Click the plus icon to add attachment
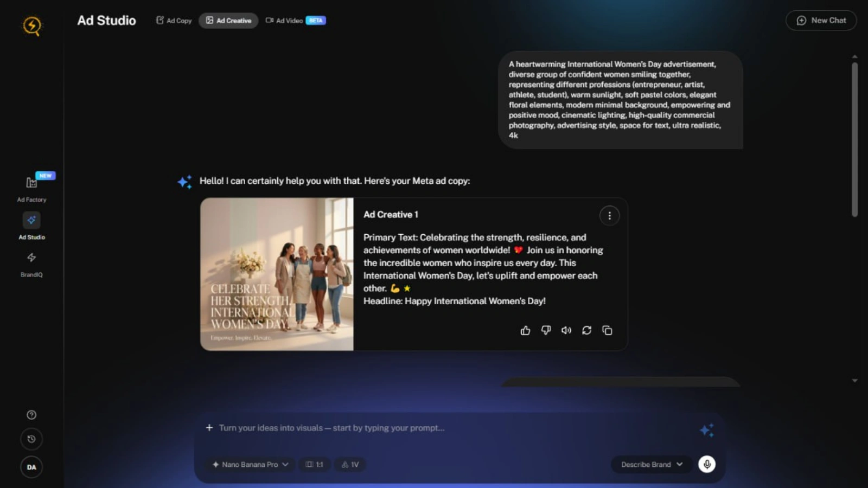 [x=209, y=428]
